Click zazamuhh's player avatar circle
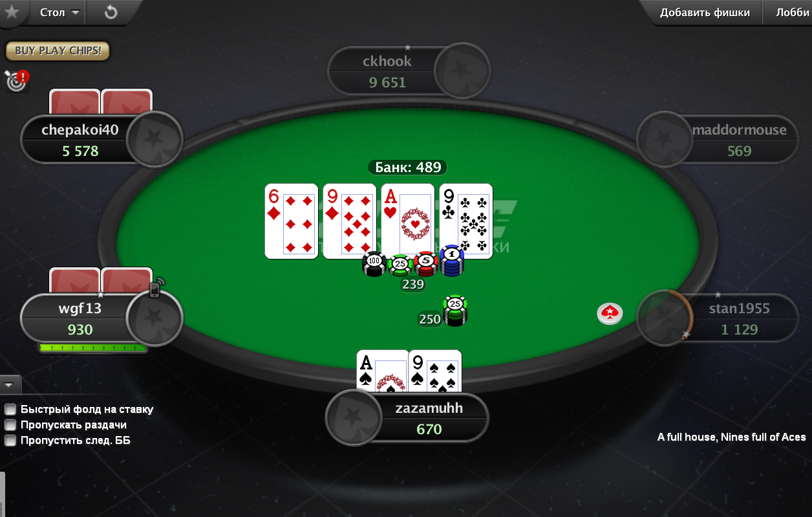 [x=354, y=417]
